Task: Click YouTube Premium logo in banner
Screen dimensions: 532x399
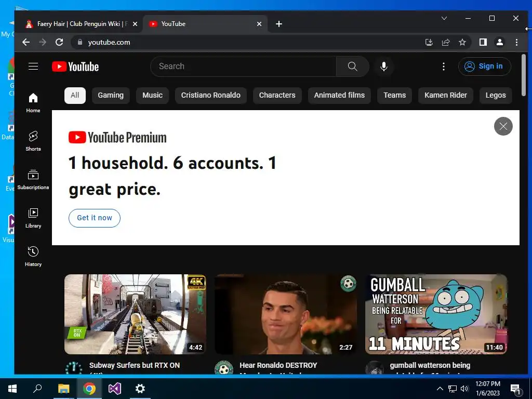Action: pos(117,137)
